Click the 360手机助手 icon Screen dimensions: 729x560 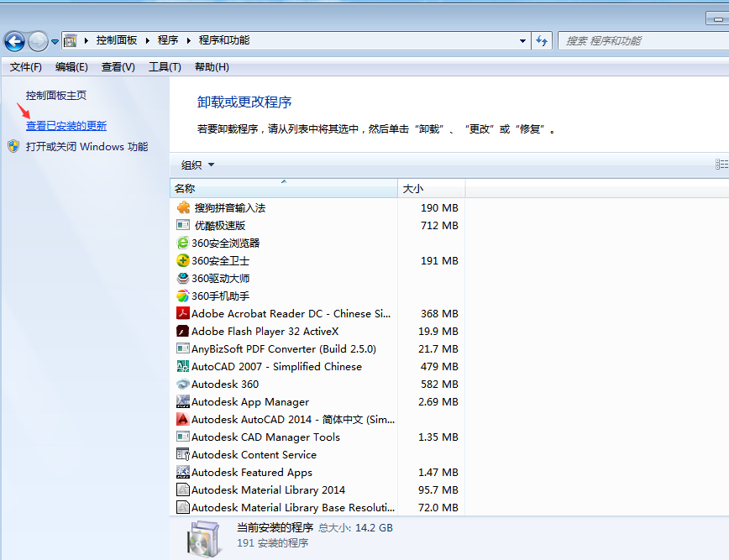[183, 296]
